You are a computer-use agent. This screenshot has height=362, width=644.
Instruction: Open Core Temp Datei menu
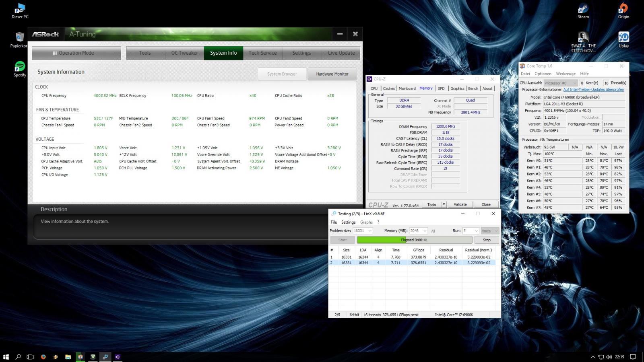(525, 74)
